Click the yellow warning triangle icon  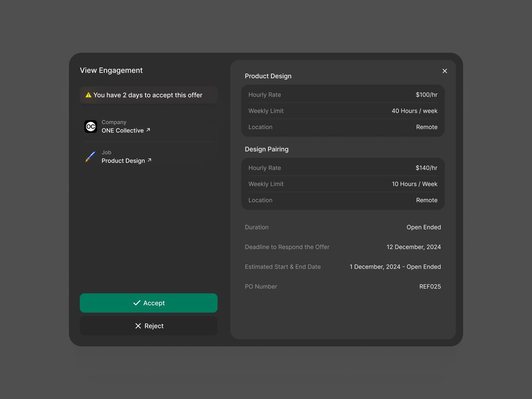(x=89, y=95)
